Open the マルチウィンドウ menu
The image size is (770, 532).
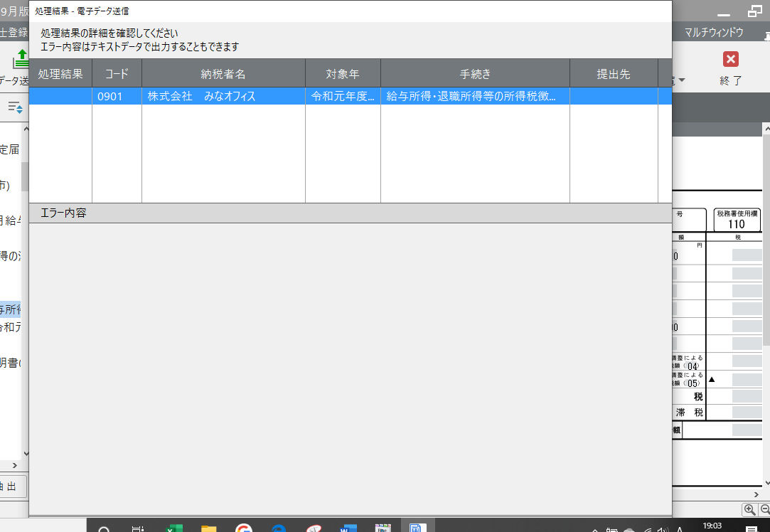714,32
